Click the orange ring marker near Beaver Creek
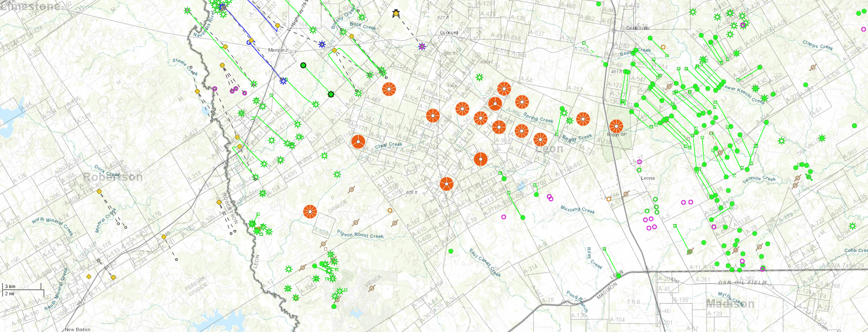Viewport: 868px width, 332px height. click(x=663, y=47)
